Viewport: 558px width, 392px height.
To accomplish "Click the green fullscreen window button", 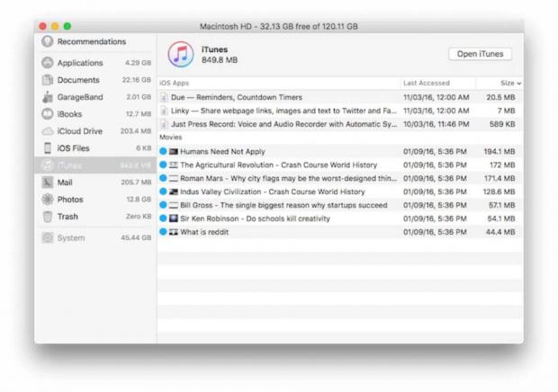I will coord(67,27).
